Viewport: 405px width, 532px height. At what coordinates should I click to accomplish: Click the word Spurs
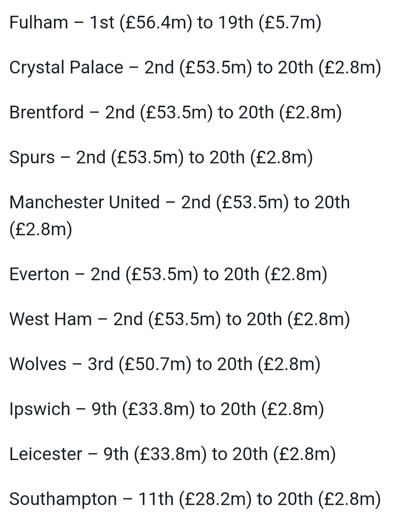(32, 157)
